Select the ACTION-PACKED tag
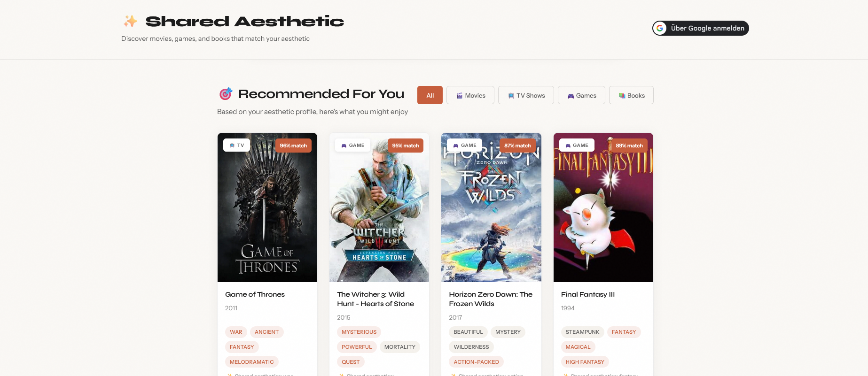Screen dimensions: 868x376 [476, 362]
